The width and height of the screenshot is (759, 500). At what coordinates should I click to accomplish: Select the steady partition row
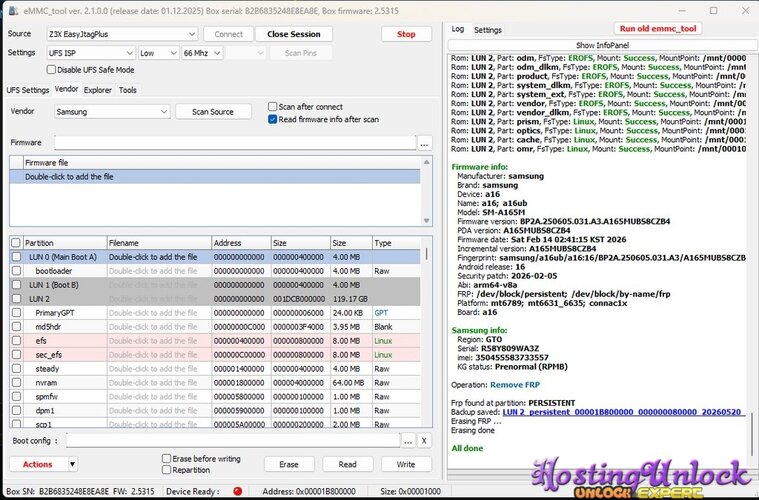(x=214, y=369)
